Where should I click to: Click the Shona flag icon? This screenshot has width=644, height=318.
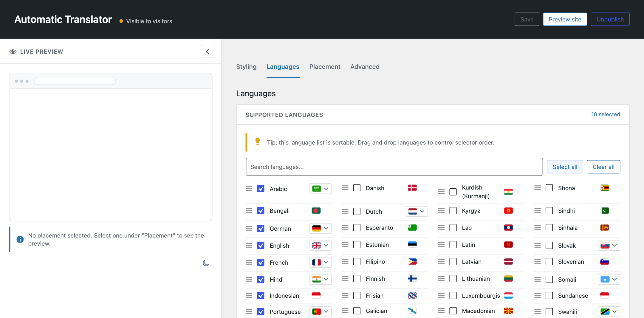click(x=605, y=188)
